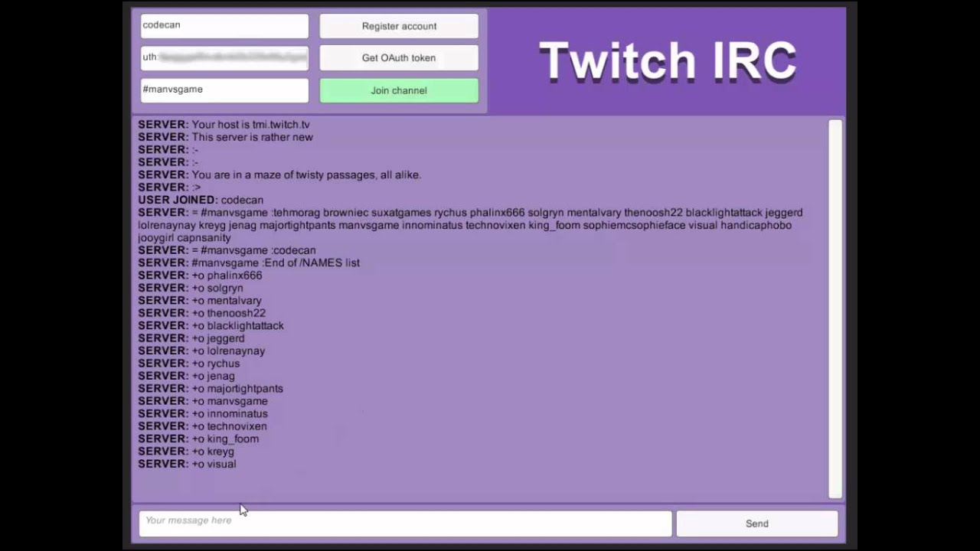Click the '+o blacklightattack' line
980x551 pixels.
(211, 325)
